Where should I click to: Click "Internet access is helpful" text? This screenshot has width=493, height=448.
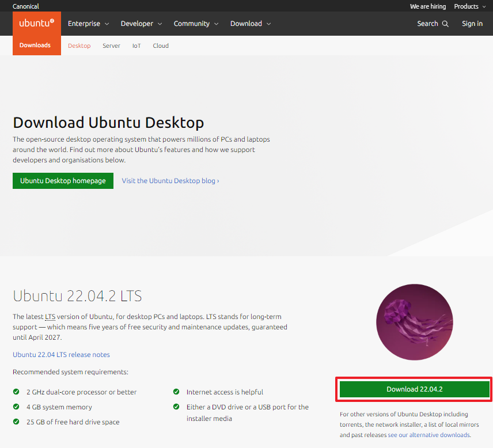(x=225, y=392)
